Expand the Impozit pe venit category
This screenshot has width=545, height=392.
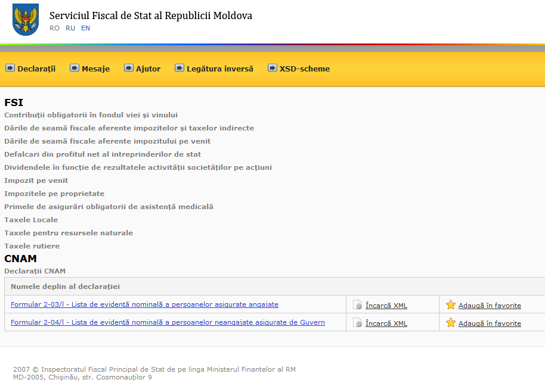click(x=36, y=181)
